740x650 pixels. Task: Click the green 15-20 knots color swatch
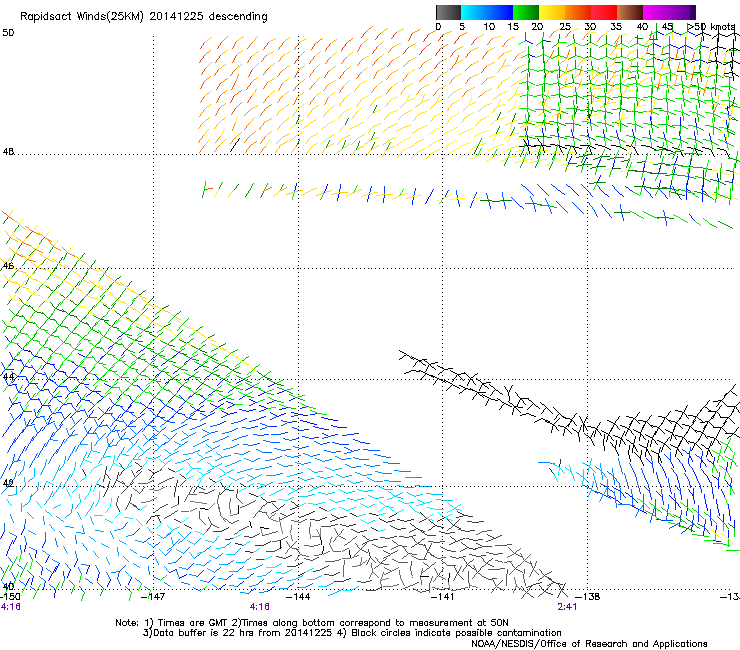pyautogui.click(x=526, y=12)
